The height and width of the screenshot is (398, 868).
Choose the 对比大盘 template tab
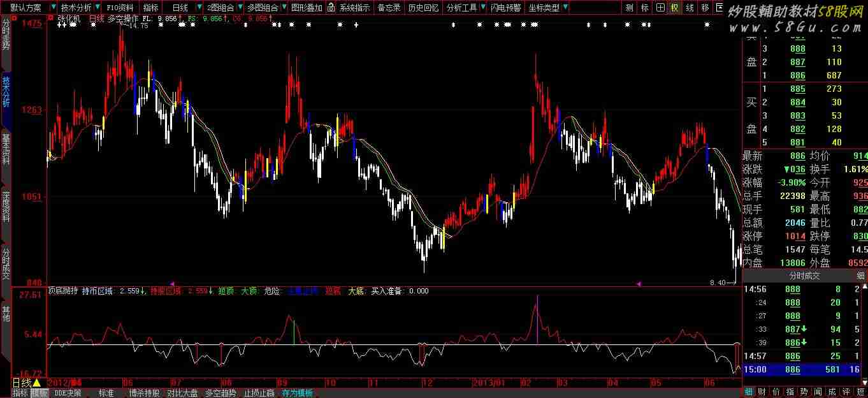[182, 393]
